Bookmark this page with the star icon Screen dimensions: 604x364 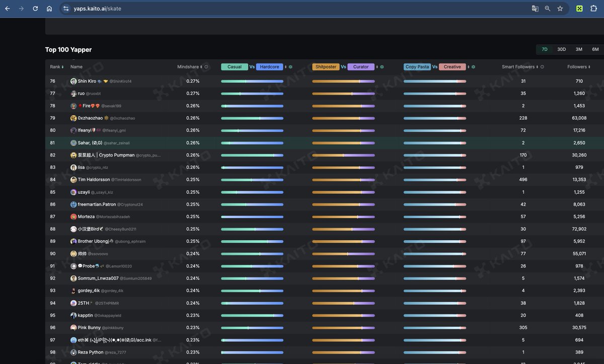pos(560,9)
